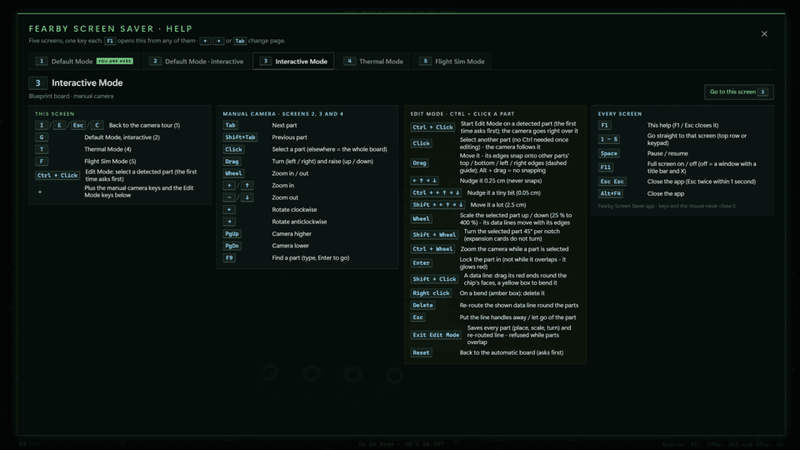Click the F11 key badge
The width and height of the screenshot is (800, 450).
606,167
